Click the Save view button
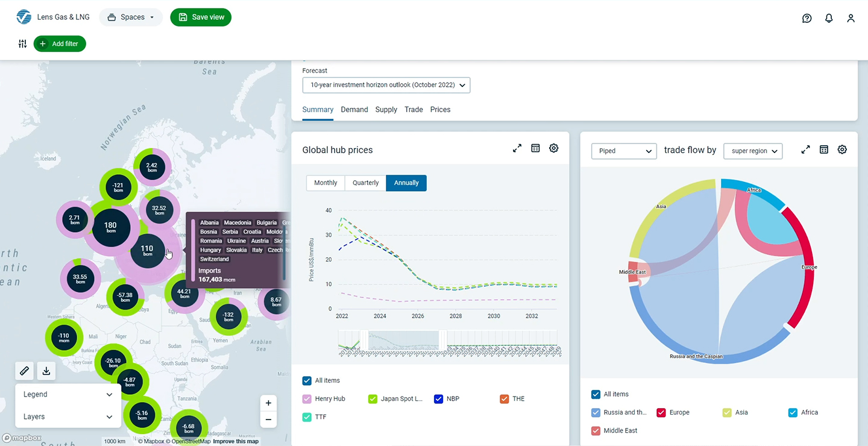The height and width of the screenshot is (446, 868). [201, 17]
